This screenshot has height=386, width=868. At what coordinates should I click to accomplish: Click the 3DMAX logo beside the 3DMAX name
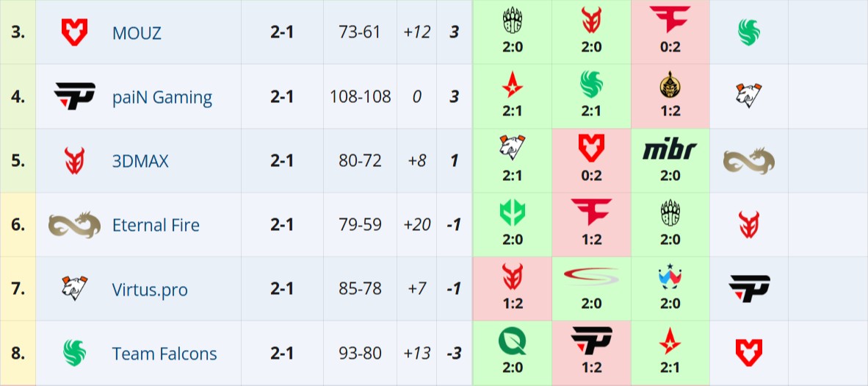tap(74, 160)
